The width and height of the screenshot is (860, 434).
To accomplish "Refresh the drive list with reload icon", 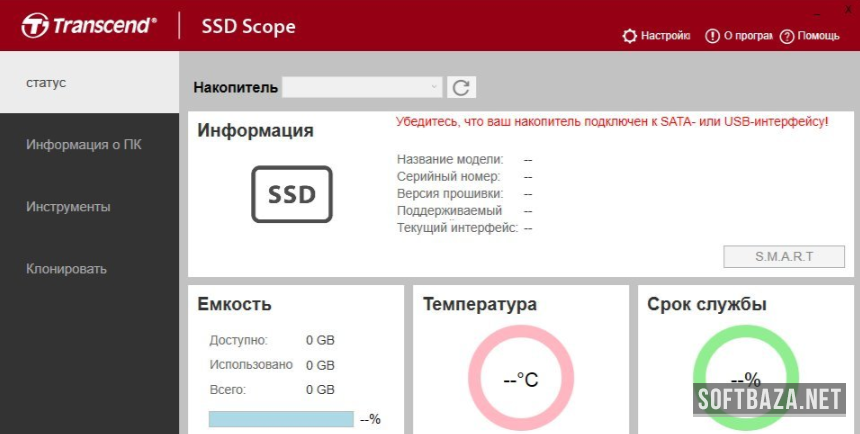I will (461, 87).
